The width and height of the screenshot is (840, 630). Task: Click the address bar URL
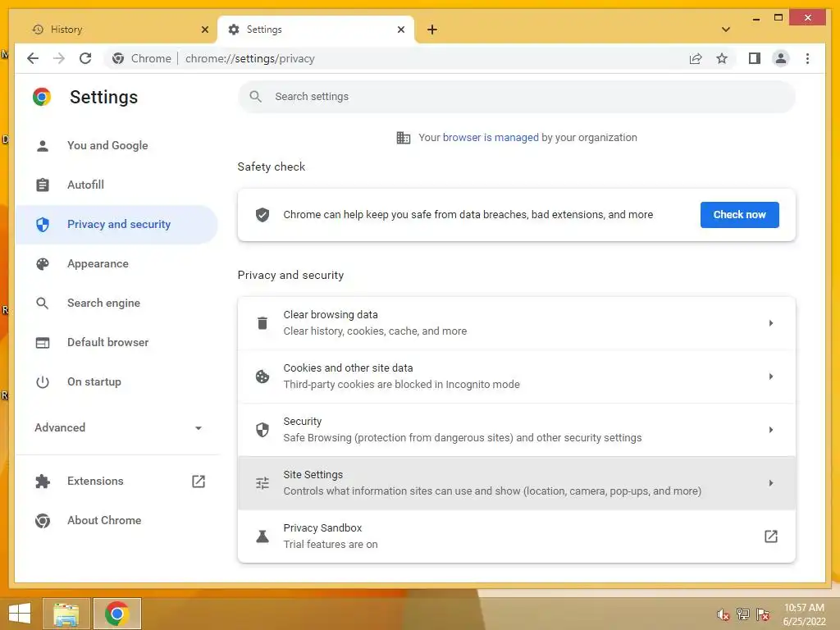pyautogui.click(x=249, y=58)
